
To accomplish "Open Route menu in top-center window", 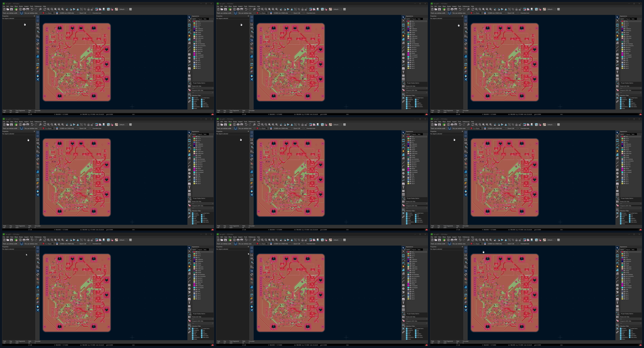I will pos(235,6).
